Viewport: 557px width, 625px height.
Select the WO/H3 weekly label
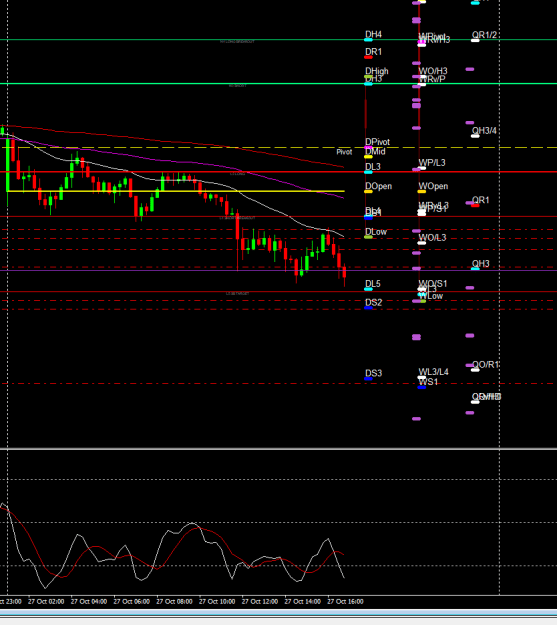click(x=433, y=71)
